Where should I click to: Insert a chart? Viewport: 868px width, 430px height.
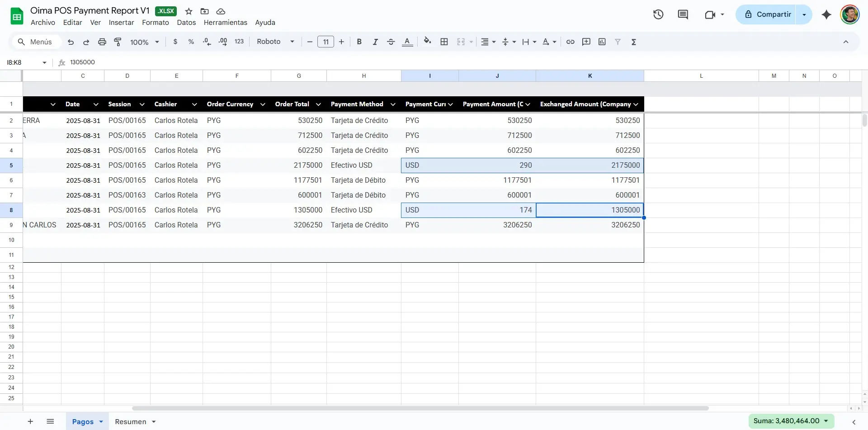602,42
